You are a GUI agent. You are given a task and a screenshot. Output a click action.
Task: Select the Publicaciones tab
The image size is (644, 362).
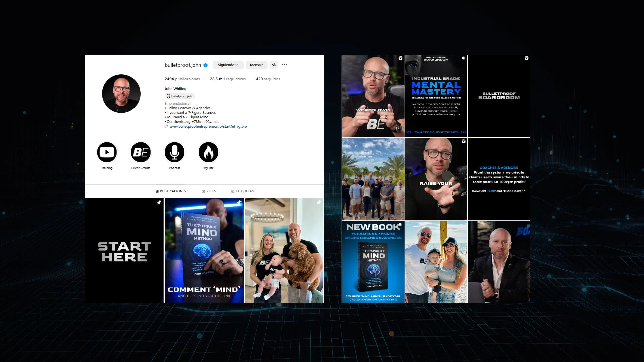point(171,191)
